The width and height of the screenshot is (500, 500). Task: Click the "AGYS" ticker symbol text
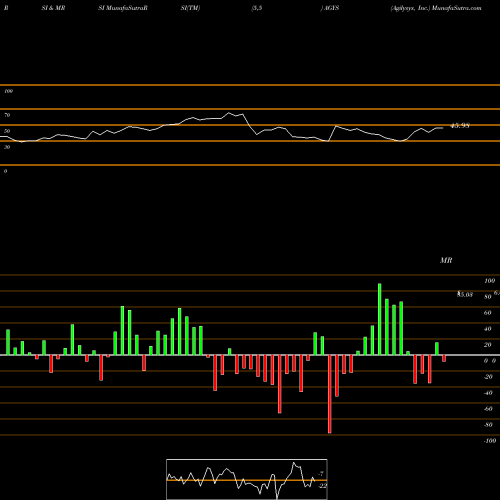pyautogui.click(x=331, y=8)
